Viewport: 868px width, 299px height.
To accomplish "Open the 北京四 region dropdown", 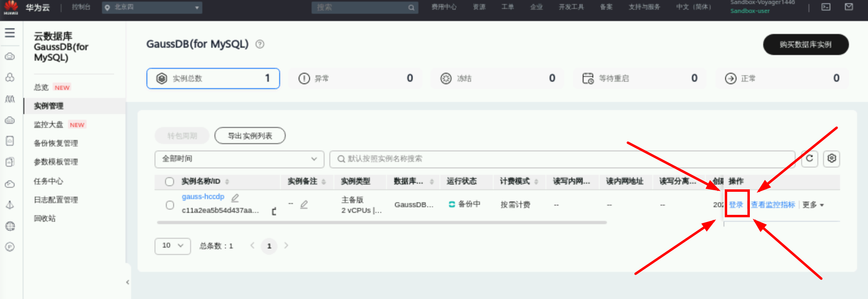I will (x=152, y=7).
